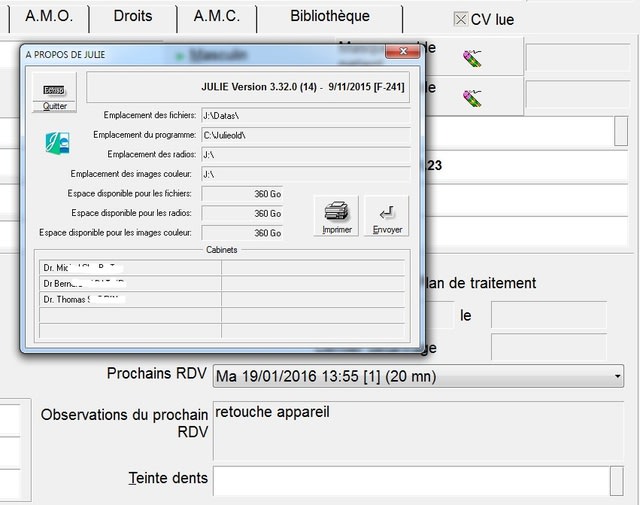This screenshot has width=640, height=505.
Task: Select the A.M.C. tab
Action: 216,17
